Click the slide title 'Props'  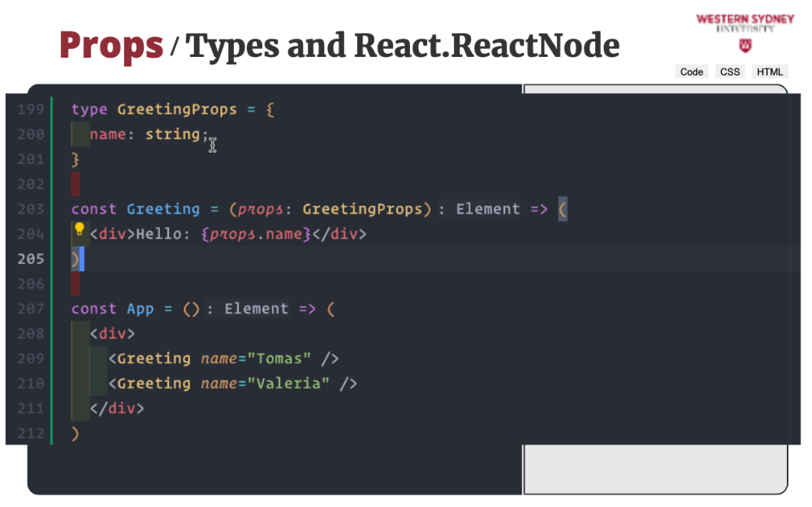pyautogui.click(x=111, y=45)
